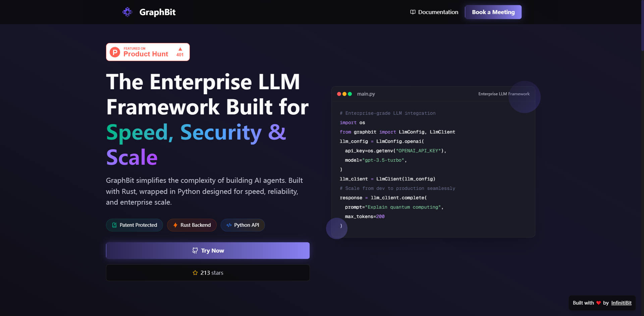This screenshot has width=644, height=316.
Task: Click the Patent Protected clipboard icon
Action: (x=114, y=225)
